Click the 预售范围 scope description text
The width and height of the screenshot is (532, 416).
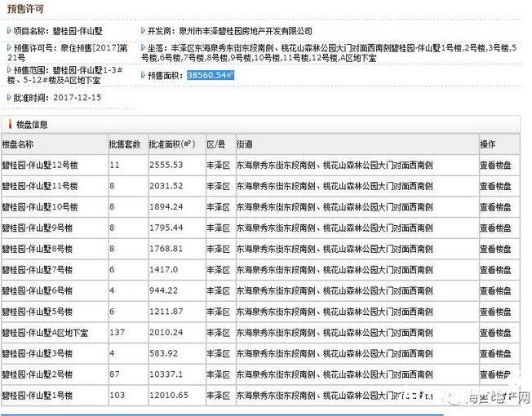pos(64,75)
